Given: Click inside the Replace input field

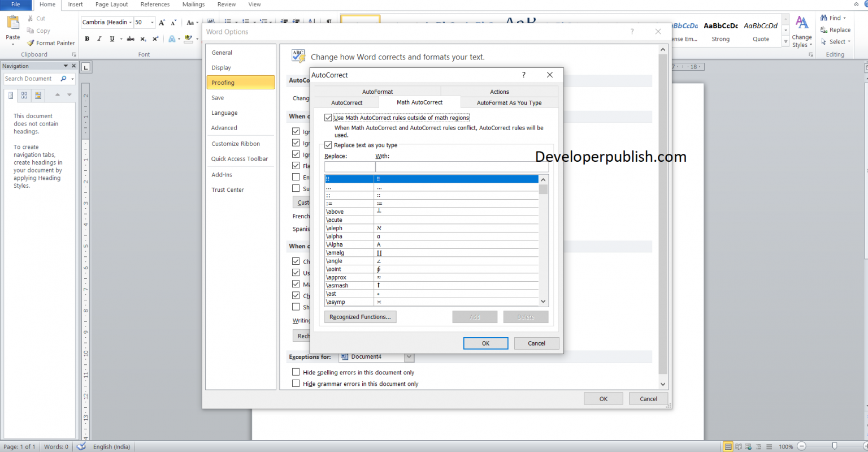Looking at the screenshot, I should click(x=349, y=166).
